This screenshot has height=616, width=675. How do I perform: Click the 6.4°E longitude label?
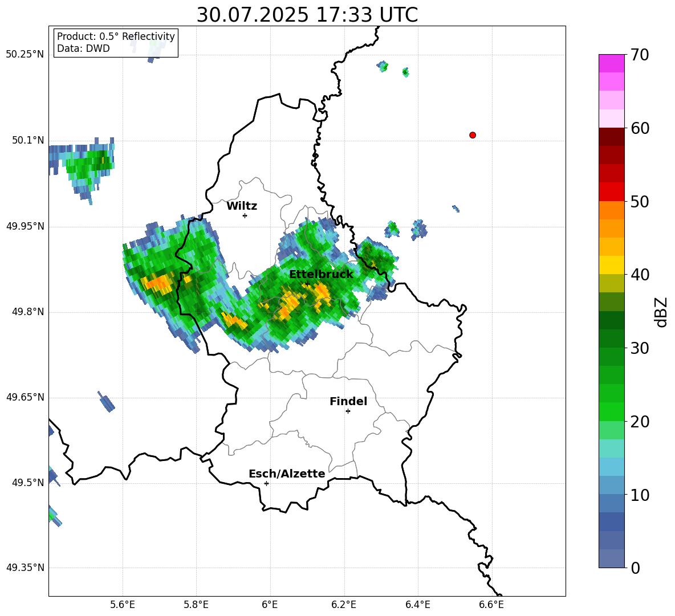417,605
